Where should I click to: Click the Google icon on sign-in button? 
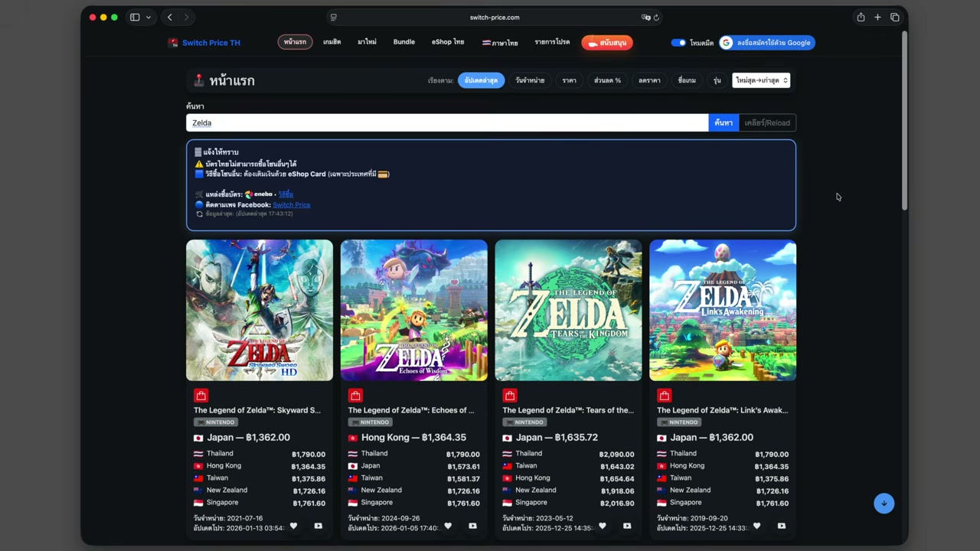coord(726,43)
